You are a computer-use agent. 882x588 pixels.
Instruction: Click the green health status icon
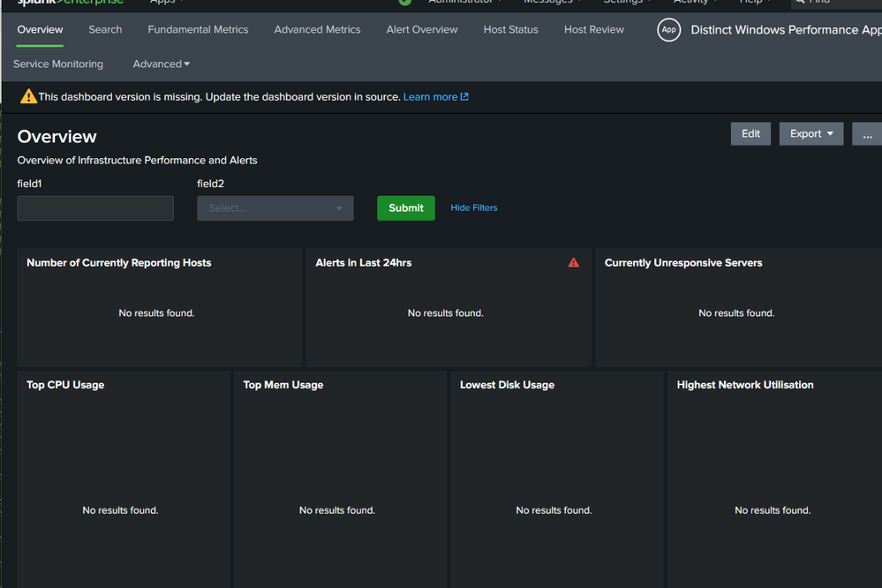pyautogui.click(x=404, y=3)
